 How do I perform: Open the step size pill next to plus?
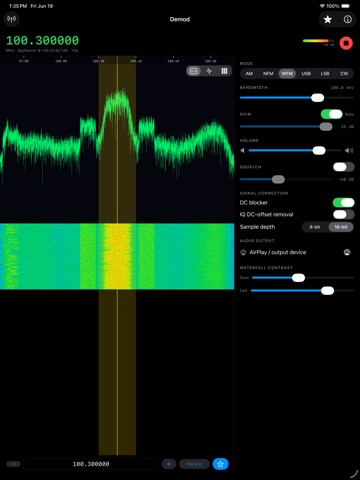[x=194, y=464]
